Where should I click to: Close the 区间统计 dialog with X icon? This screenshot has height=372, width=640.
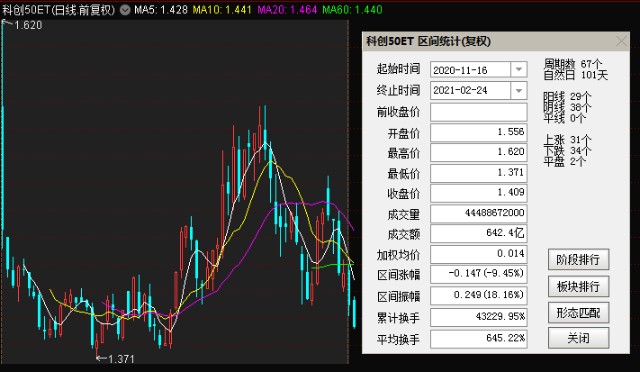(x=621, y=41)
